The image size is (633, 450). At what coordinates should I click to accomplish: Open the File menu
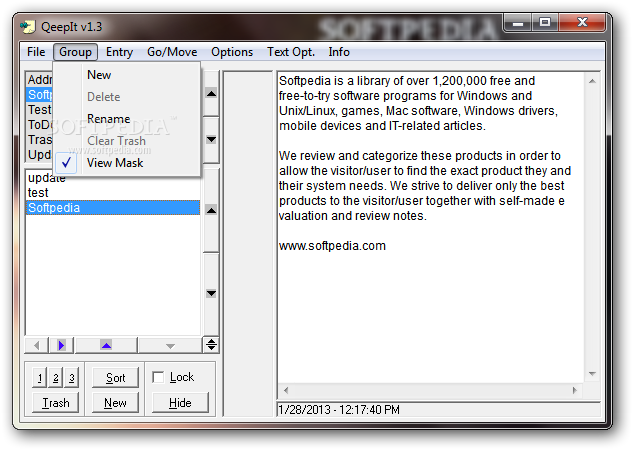(x=36, y=52)
